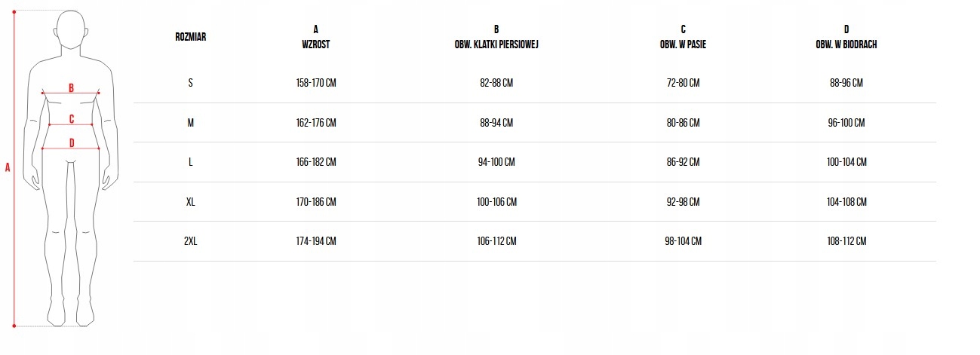The image size is (980, 355).
Task: Click the red D hips measurement marker
Action: point(71,142)
